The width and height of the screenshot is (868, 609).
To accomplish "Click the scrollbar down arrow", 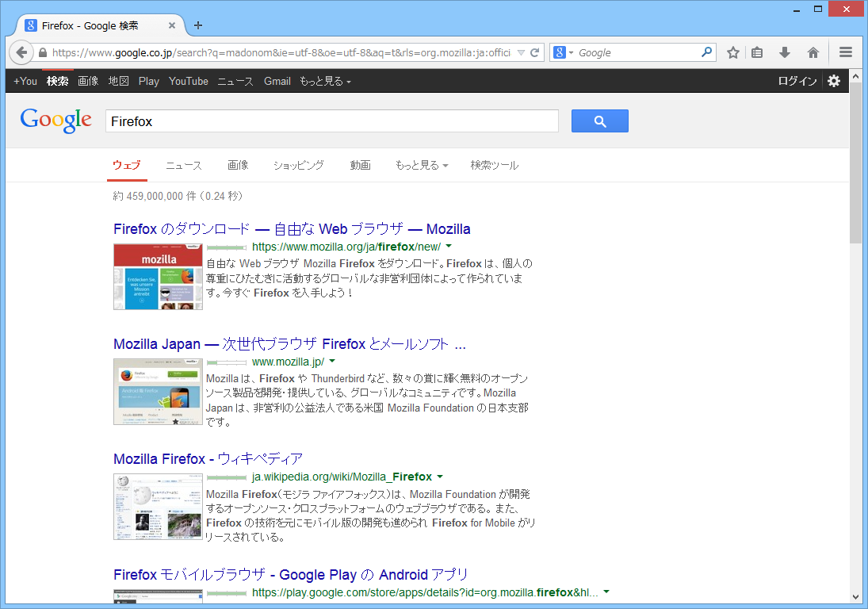I will pos(856,597).
